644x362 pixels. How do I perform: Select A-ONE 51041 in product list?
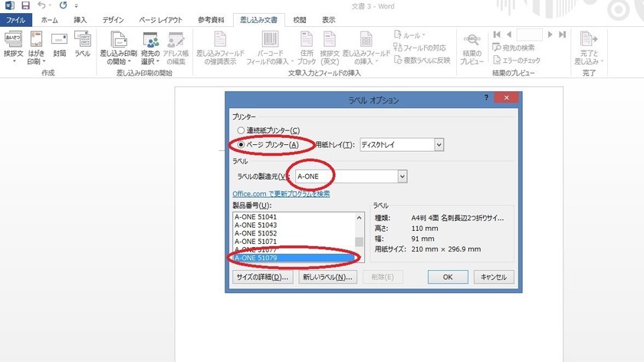[x=293, y=216]
